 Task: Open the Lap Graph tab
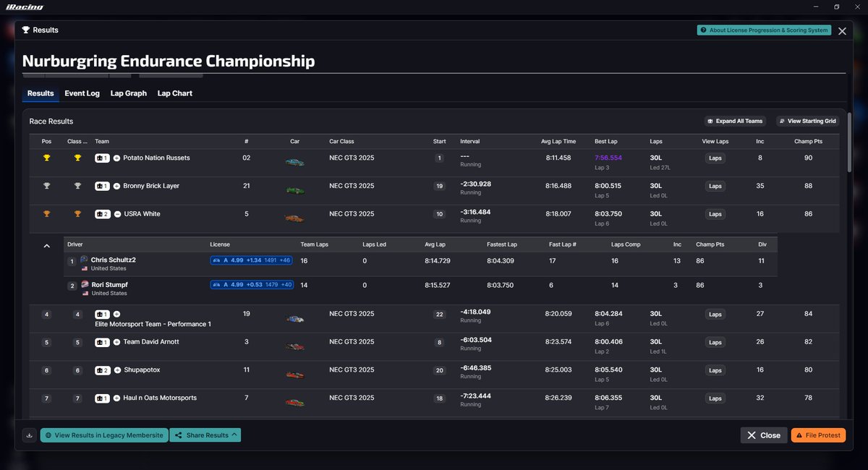129,93
